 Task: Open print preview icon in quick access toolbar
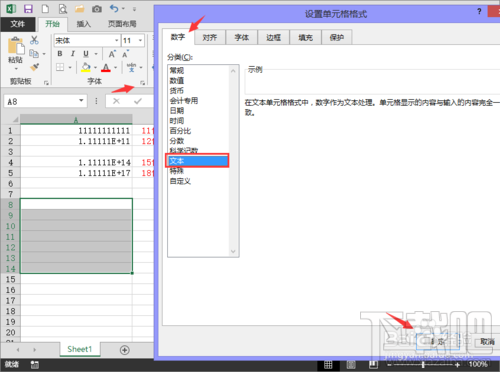[63, 9]
